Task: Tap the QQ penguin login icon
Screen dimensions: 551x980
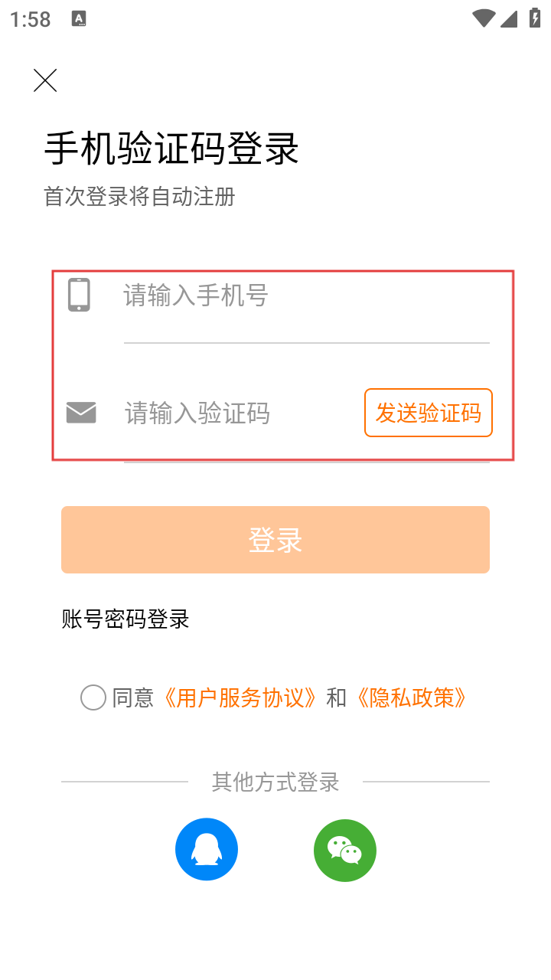Action: [207, 851]
